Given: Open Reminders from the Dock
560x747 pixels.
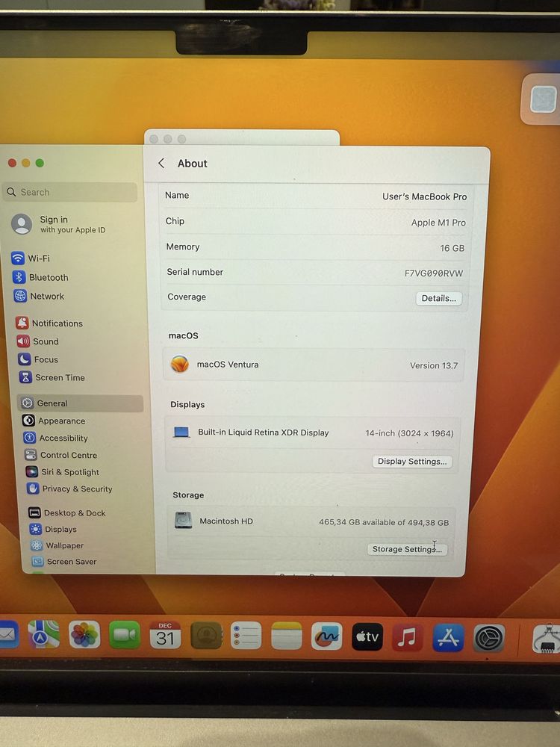Looking at the screenshot, I should (x=246, y=636).
